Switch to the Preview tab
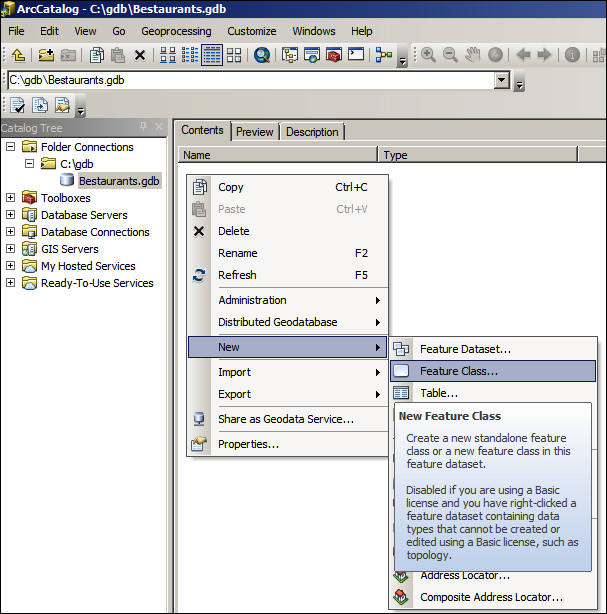The image size is (607, 614). coord(255,132)
